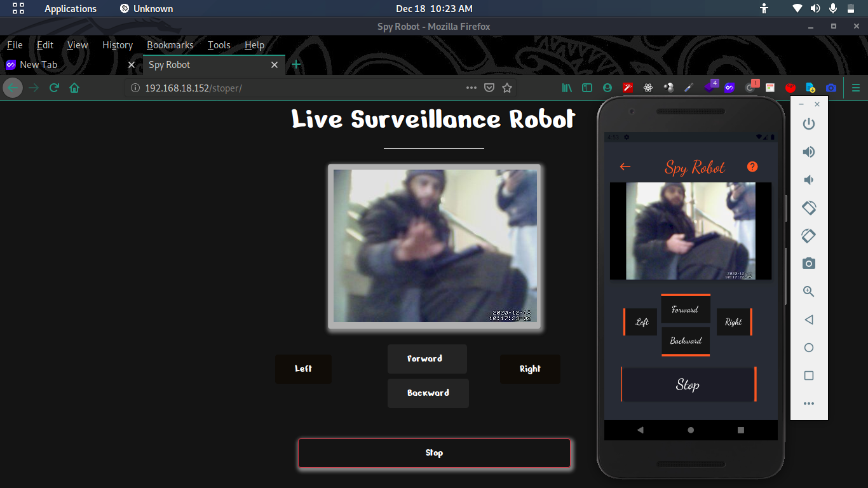Open Firefox Library icon
The image size is (868, 488).
(567, 88)
